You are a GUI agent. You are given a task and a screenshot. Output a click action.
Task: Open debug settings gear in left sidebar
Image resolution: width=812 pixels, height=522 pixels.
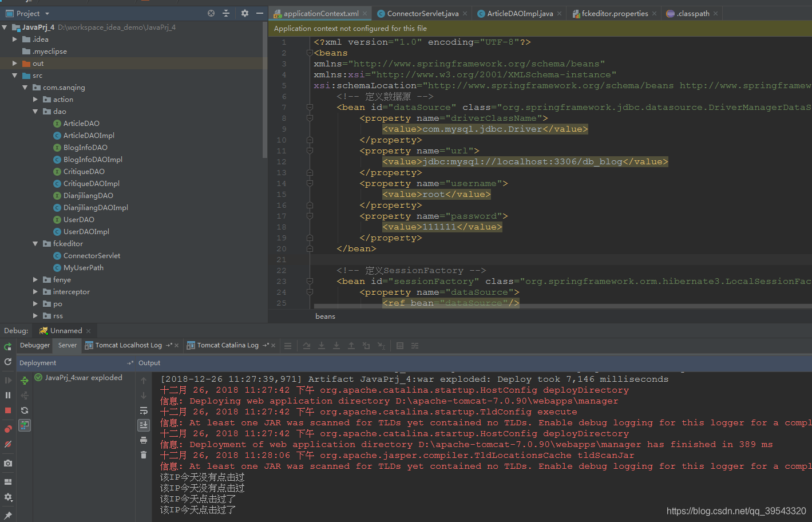tap(8, 497)
